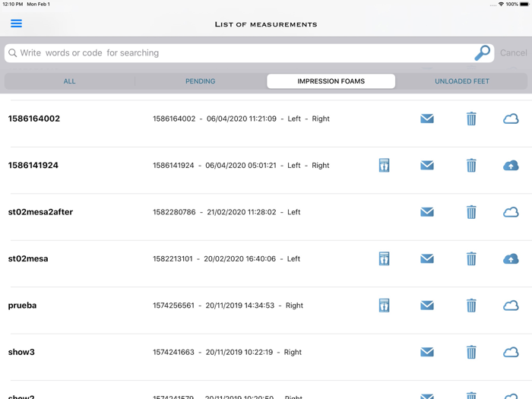
Task: Cancel the search
Action: pyautogui.click(x=513, y=53)
